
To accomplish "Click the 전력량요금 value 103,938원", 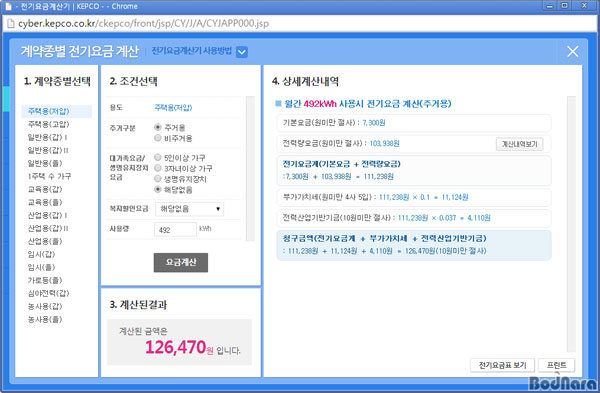I will tap(385, 144).
